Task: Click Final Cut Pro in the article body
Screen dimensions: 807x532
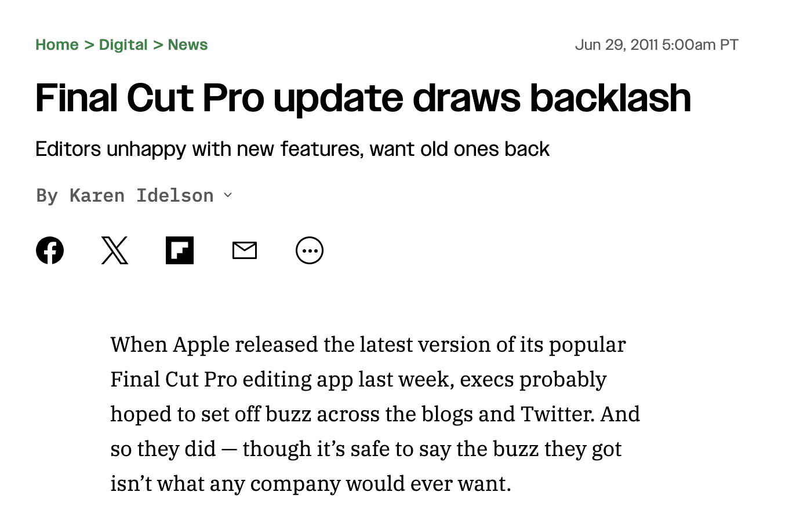Action: (x=174, y=379)
